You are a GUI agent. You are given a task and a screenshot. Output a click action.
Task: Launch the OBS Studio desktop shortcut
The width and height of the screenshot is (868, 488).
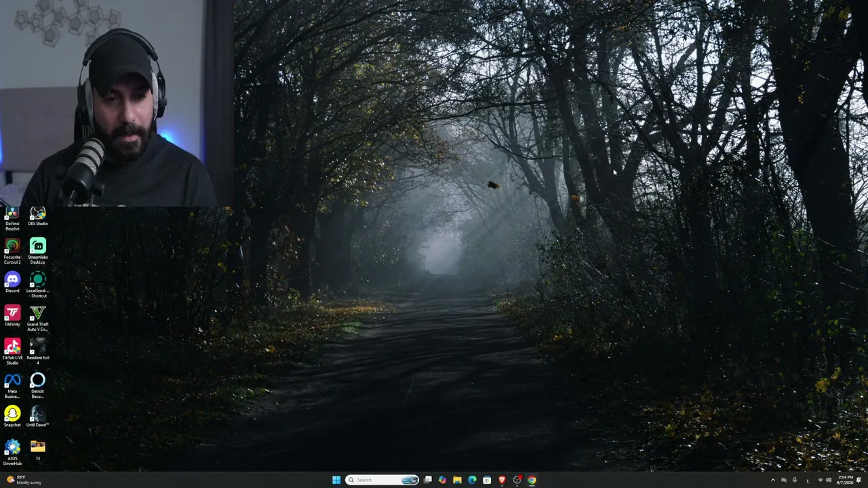pos(37,217)
